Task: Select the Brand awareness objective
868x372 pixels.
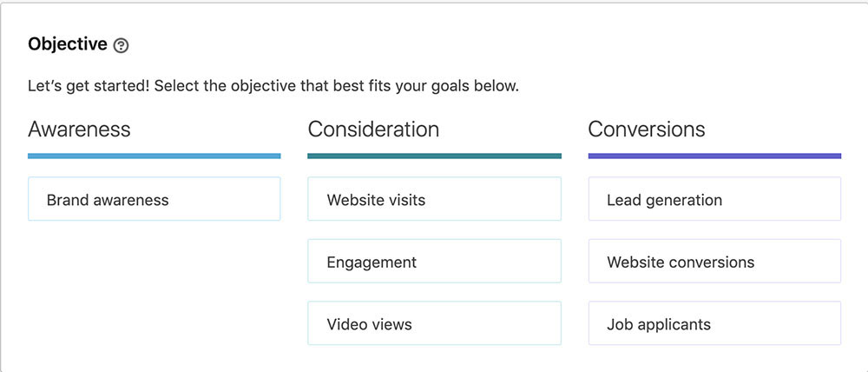Action: point(154,199)
